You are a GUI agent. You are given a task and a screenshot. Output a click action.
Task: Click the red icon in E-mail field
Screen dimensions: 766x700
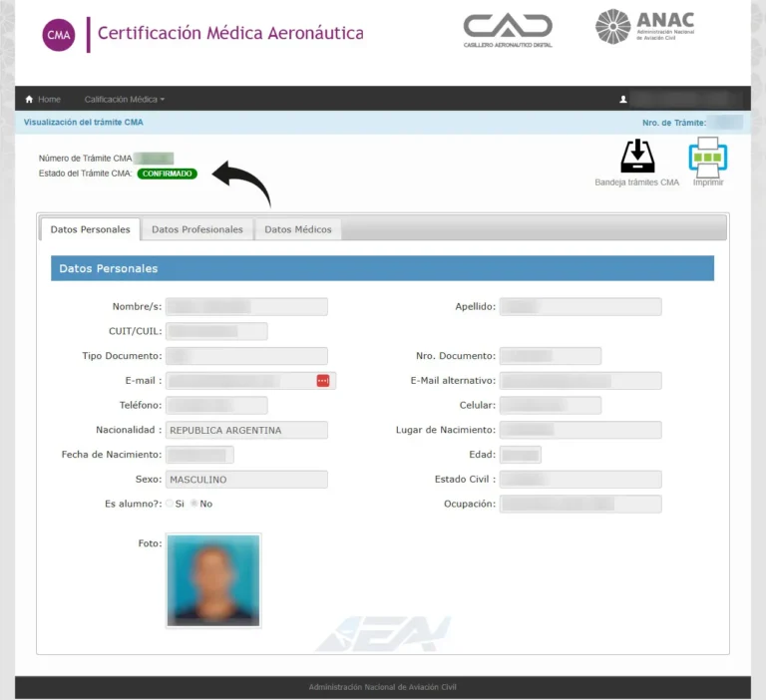(x=323, y=381)
